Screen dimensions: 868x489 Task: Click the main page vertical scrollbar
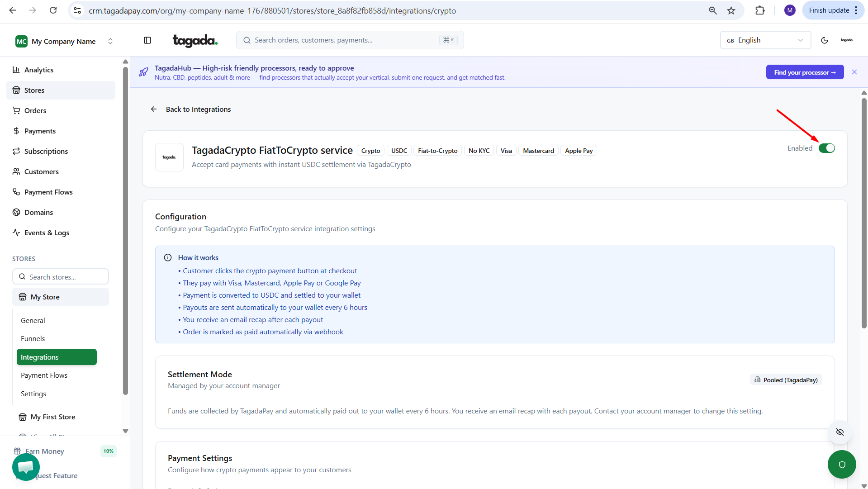pyautogui.click(x=863, y=213)
